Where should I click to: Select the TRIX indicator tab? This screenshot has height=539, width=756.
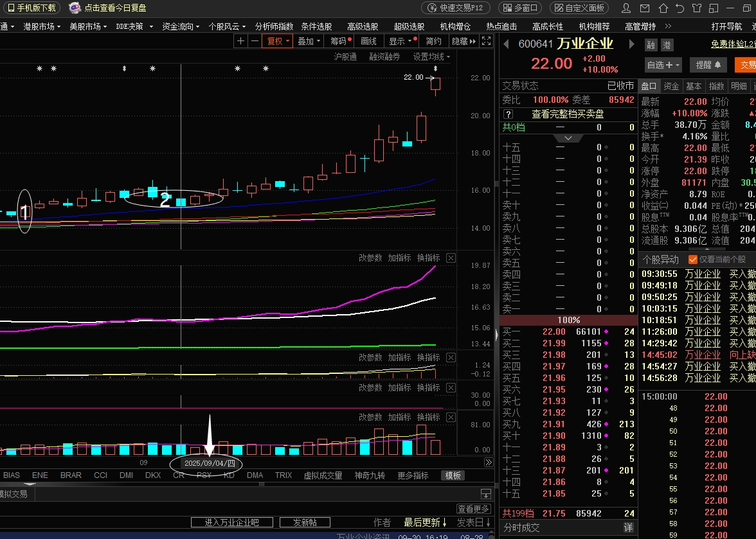[x=283, y=475]
